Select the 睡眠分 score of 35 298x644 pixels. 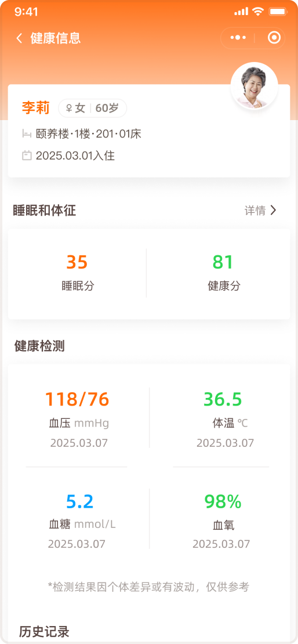77,272
